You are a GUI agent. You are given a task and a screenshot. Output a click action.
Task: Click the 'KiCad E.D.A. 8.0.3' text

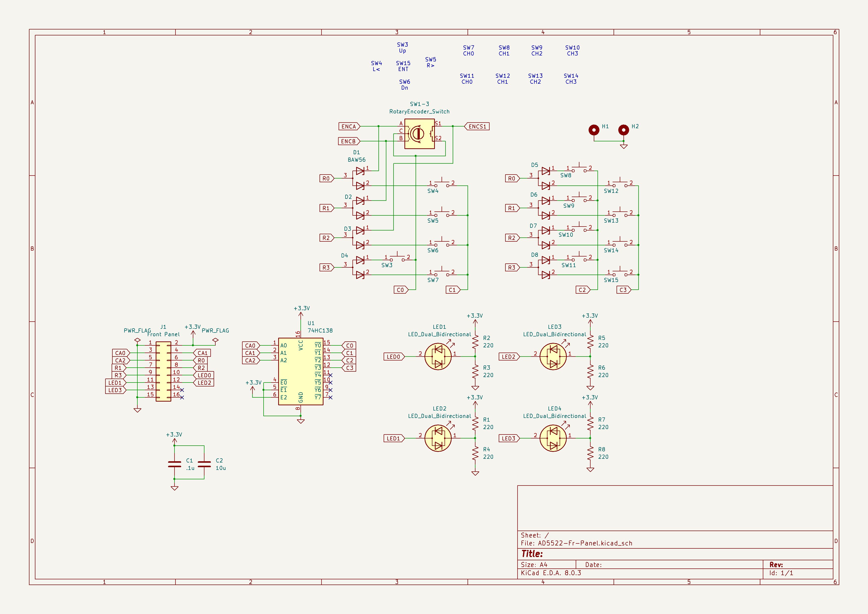click(551, 573)
